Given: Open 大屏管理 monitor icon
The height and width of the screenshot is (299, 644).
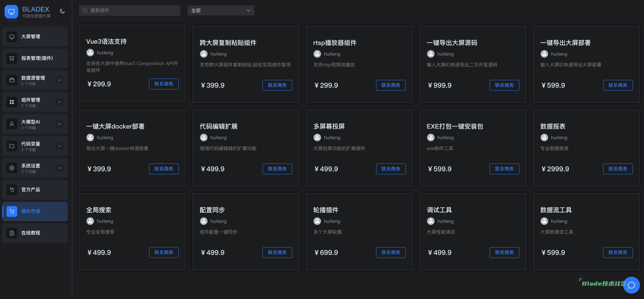Looking at the screenshot, I should (12, 37).
